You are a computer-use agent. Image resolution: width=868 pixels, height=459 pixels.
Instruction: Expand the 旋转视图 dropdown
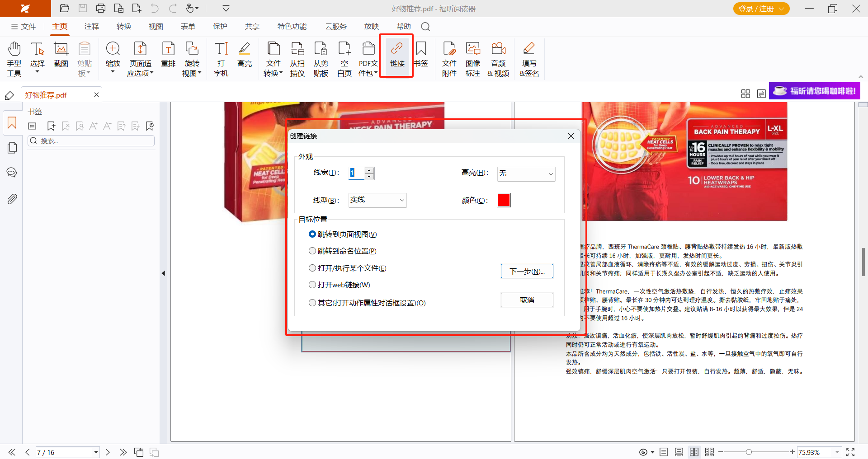point(199,73)
